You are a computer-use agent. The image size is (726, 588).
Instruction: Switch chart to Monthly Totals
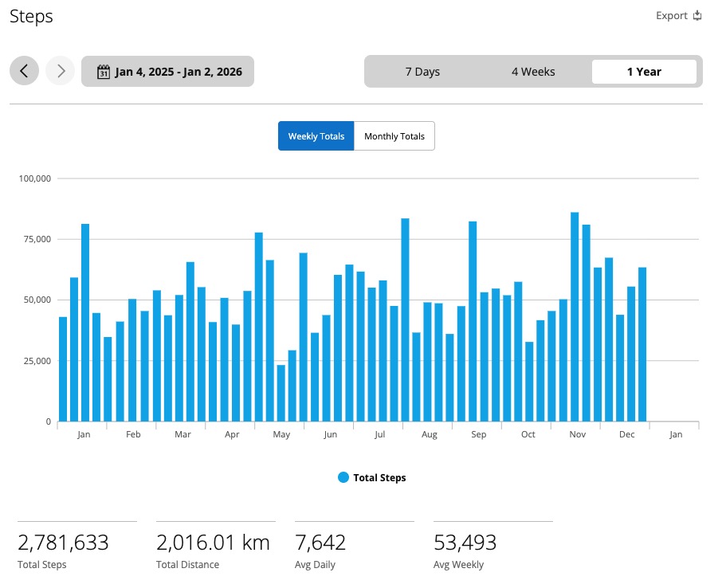[394, 136]
